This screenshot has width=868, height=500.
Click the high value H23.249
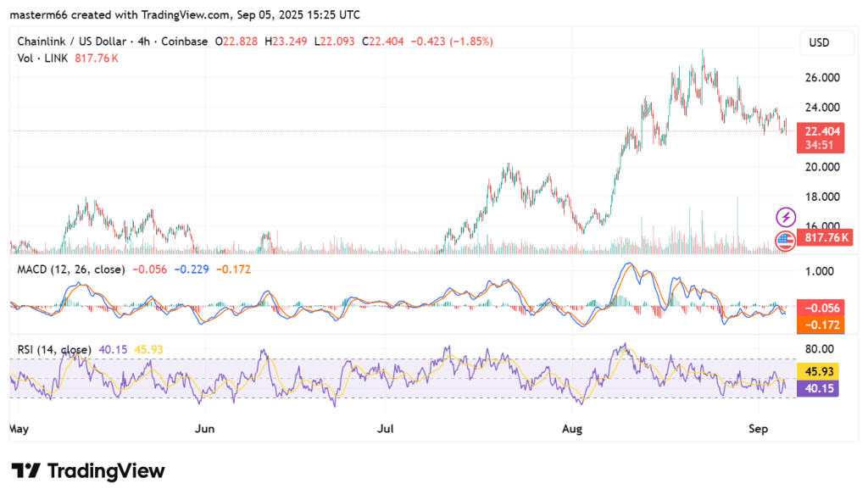coord(286,42)
